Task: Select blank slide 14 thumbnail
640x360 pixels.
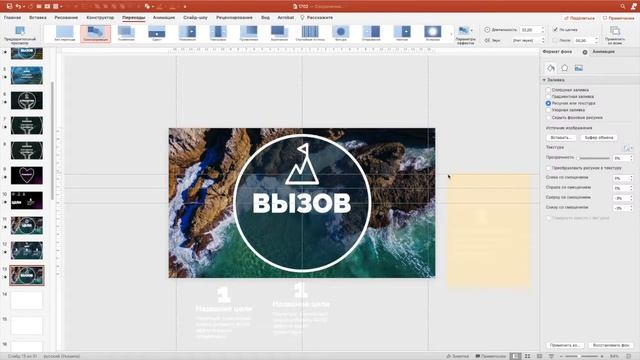Action: [x=27, y=300]
